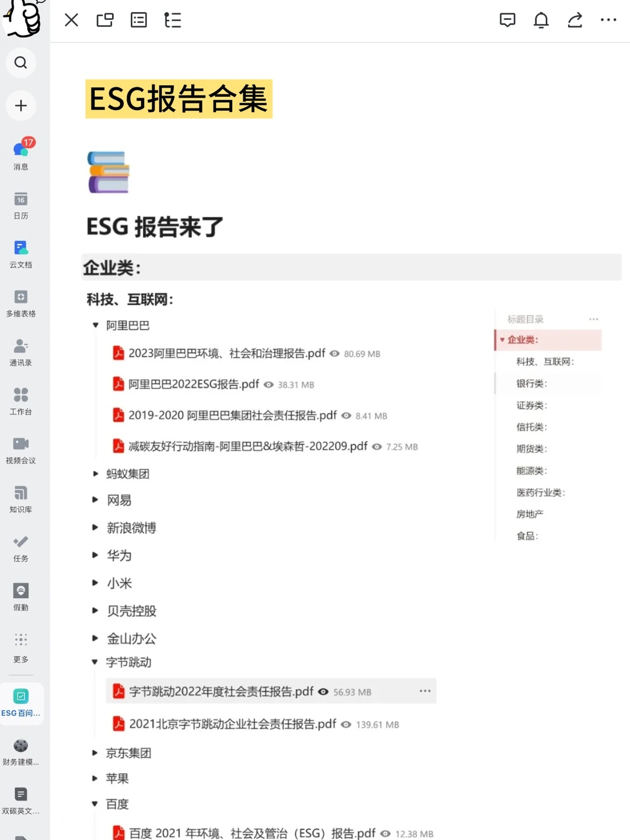Expand the 苹果 section
Image resolution: width=630 pixels, height=840 pixels.
tap(95, 778)
